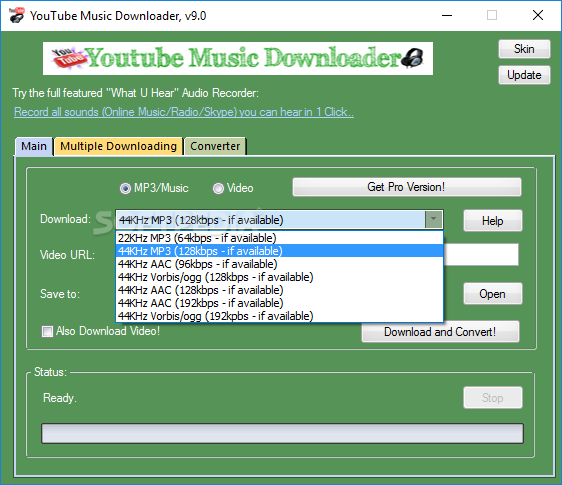Click the Stop button
The width and height of the screenshot is (562, 485).
[x=492, y=398]
